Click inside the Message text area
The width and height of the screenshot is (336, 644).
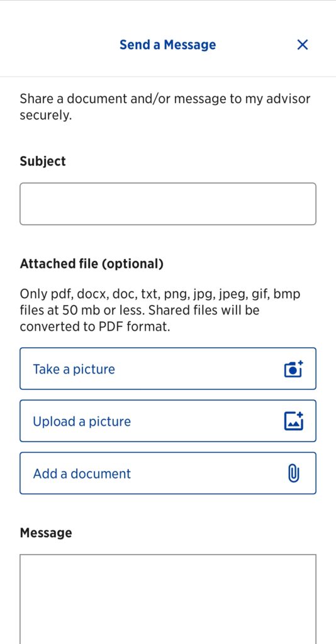(x=168, y=599)
